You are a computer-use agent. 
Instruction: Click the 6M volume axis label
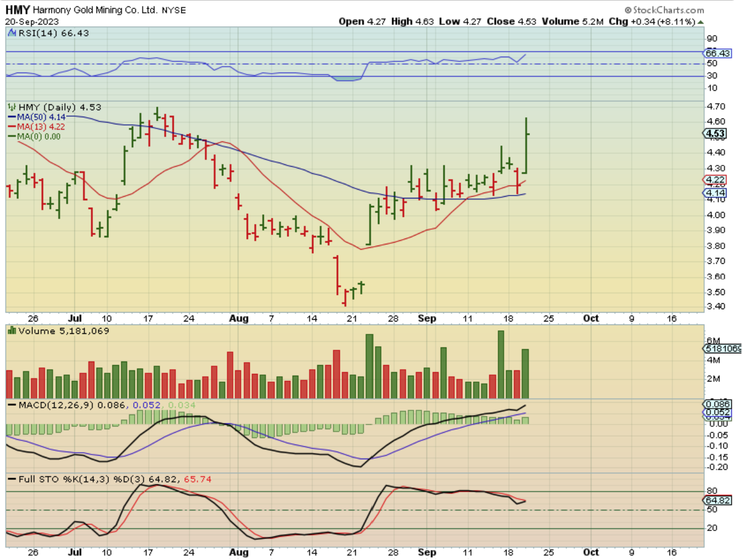714,340
